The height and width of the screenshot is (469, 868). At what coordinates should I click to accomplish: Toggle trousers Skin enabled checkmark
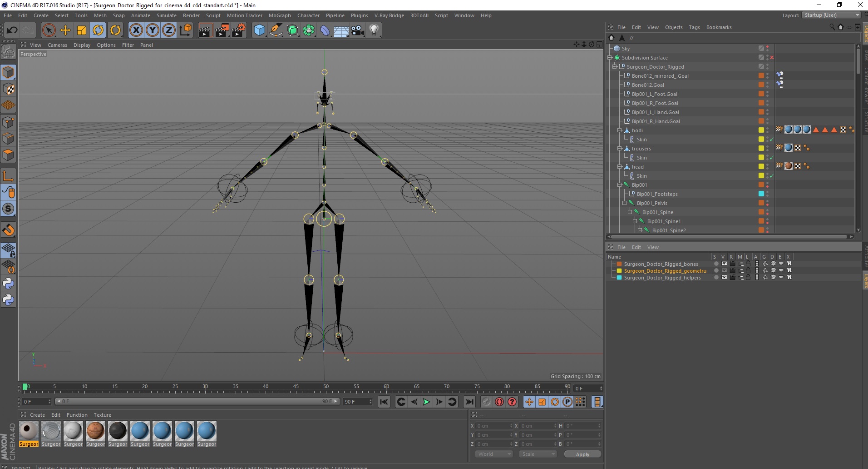point(772,158)
